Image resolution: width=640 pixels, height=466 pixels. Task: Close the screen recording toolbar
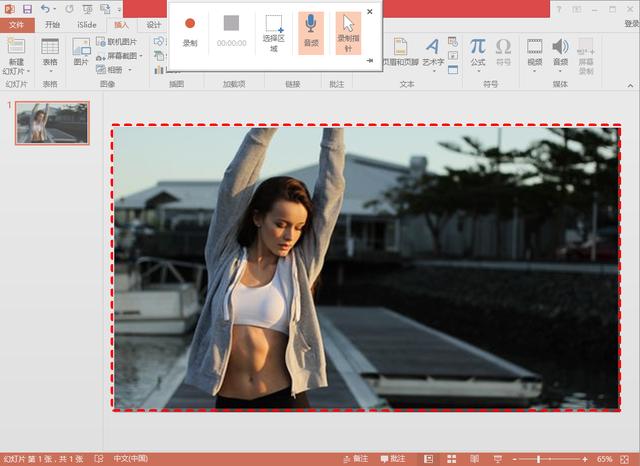tap(370, 12)
